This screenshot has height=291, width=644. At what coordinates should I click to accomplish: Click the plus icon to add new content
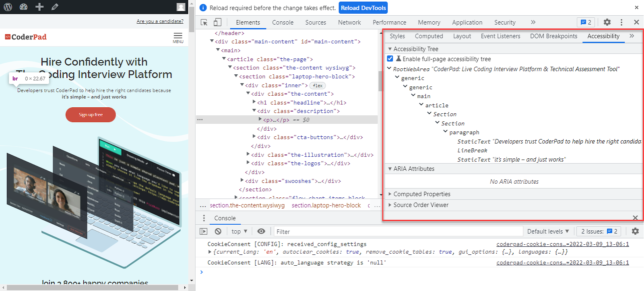coord(39,7)
